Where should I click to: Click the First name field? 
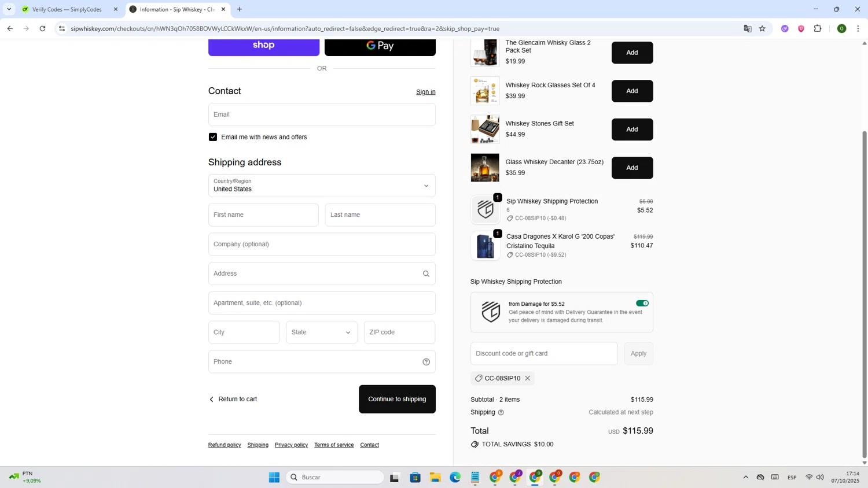(x=263, y=215)
